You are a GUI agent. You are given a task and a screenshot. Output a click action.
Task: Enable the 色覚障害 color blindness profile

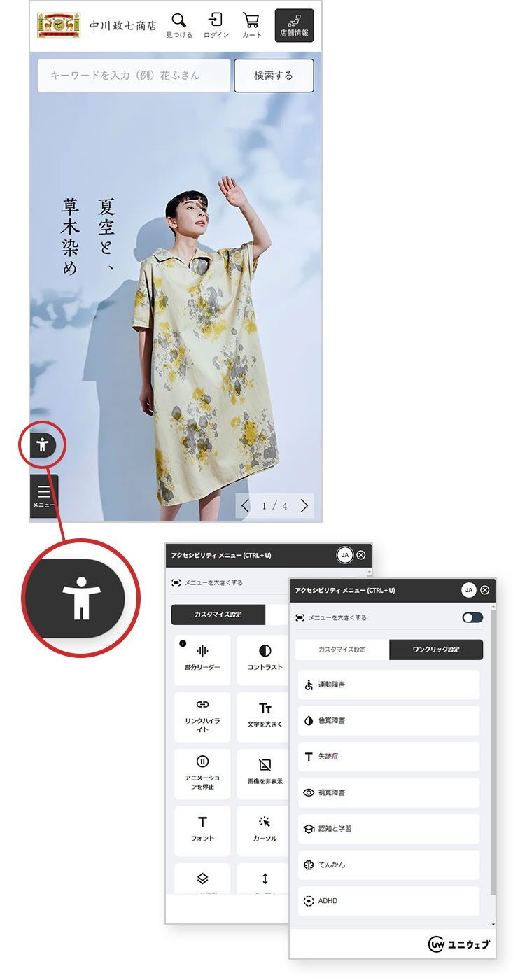pos(389,720)
